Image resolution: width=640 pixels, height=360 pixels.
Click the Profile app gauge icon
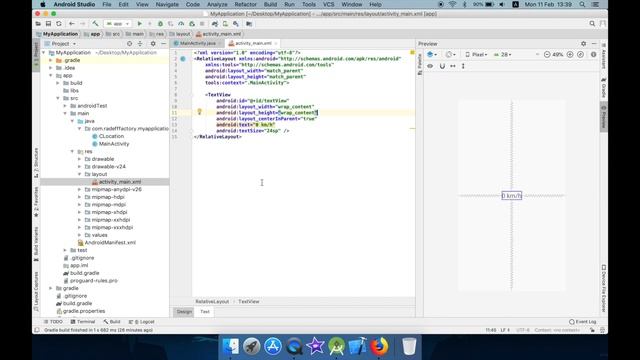(181, 24)
